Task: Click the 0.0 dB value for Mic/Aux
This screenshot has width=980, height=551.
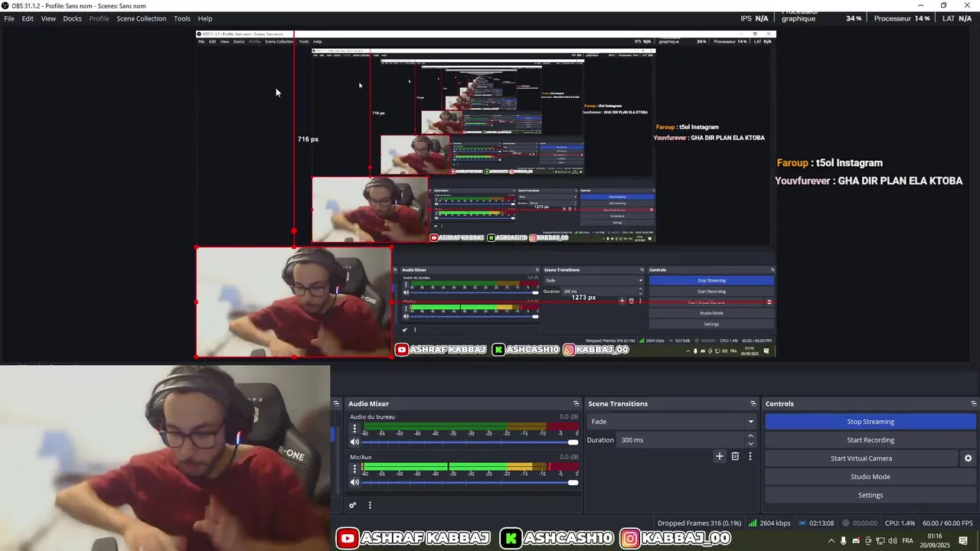Action: (x=569, y=457)
